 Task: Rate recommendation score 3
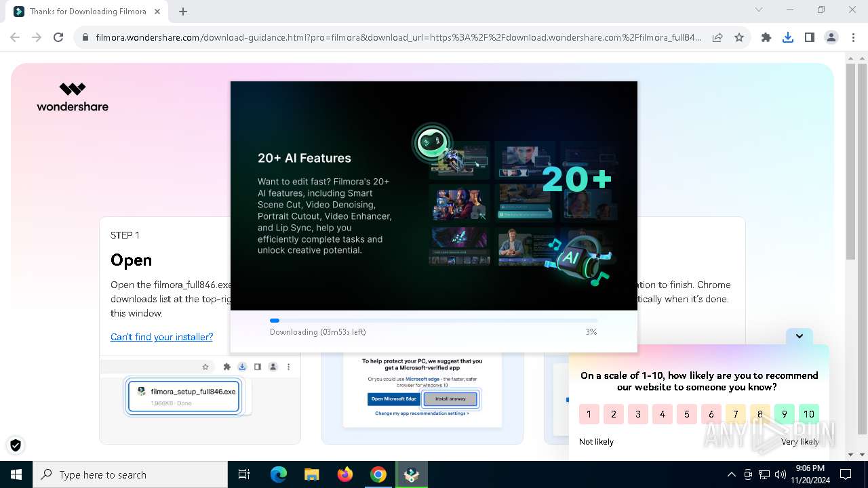tap(637, 414)
